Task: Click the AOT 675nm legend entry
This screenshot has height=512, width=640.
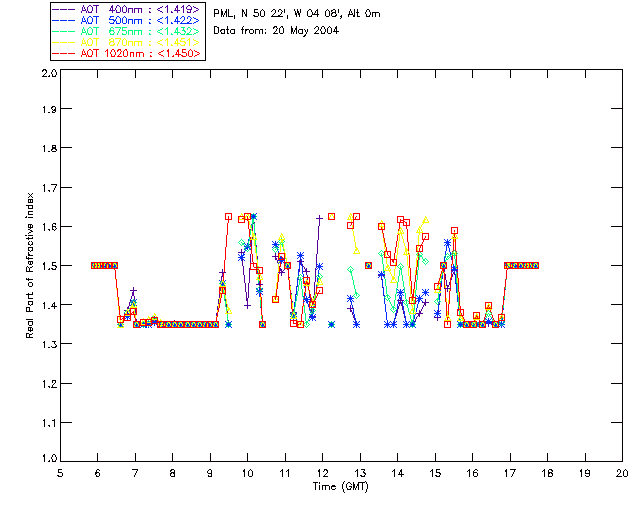Action: pos(127,31)
